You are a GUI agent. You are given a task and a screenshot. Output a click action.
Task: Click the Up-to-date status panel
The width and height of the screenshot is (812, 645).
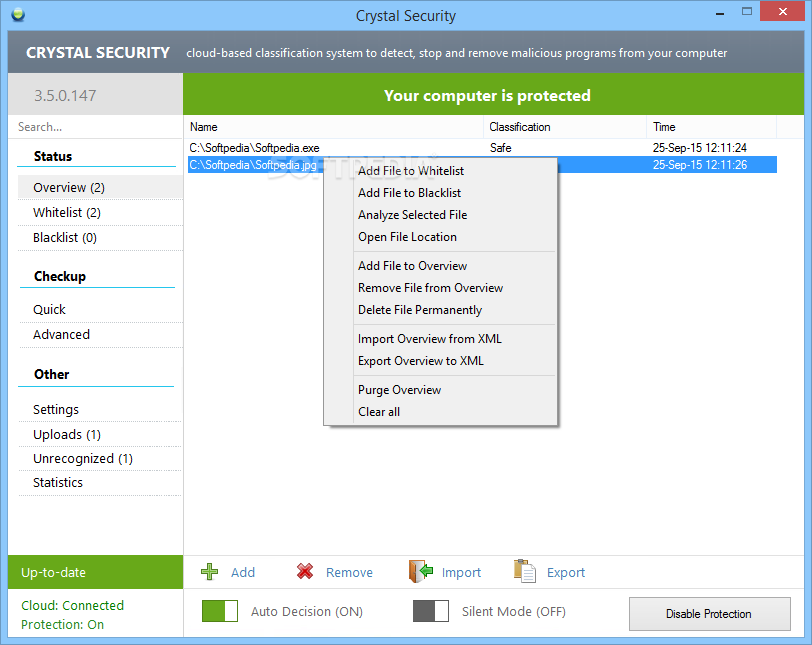(x=96, y=572)
